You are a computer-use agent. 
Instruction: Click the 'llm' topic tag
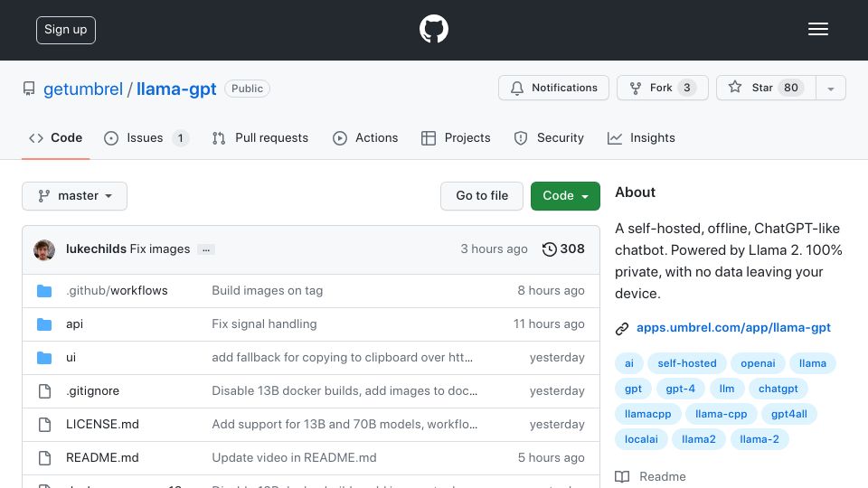click(726, 389)
